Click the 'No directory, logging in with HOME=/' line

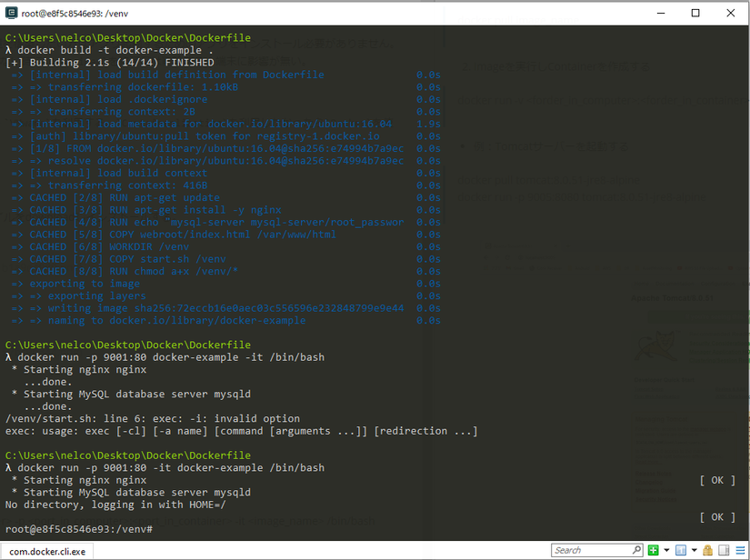point(115,505)
